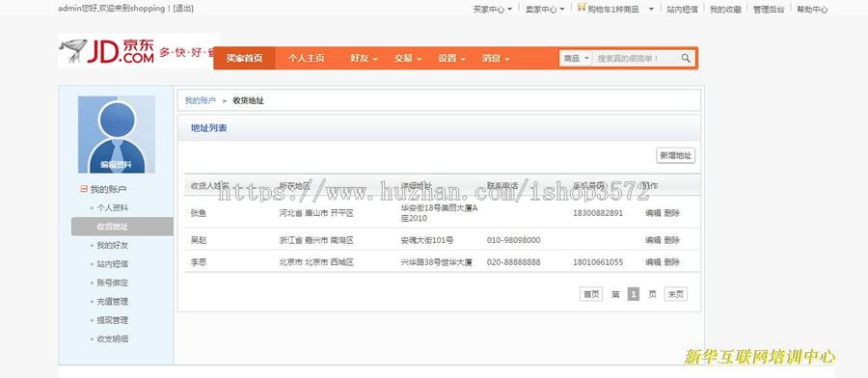Edit the 吴赵 address row
This screenshot has height=378, width=868.
coord(653,240)
